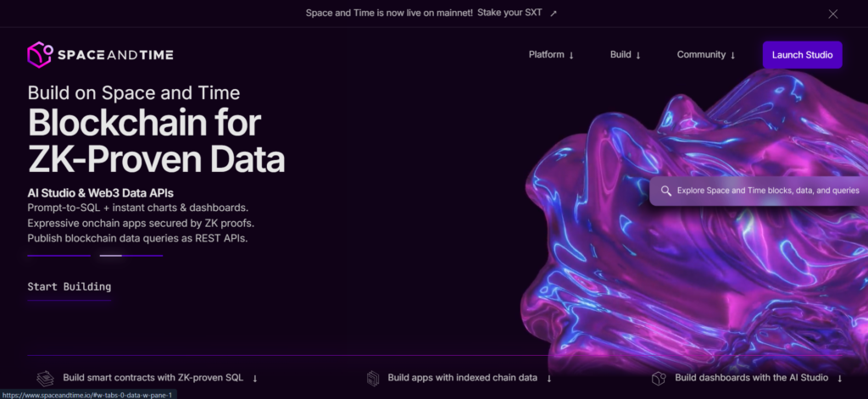Follow the Stake your SXT link
This screenshot has height=399, width=868.
pyautogui.click(x=509, y=13)
